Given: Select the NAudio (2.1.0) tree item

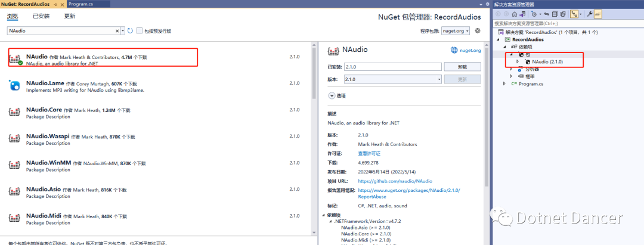Looking at the screenshot, I should (x=547, y=61).
